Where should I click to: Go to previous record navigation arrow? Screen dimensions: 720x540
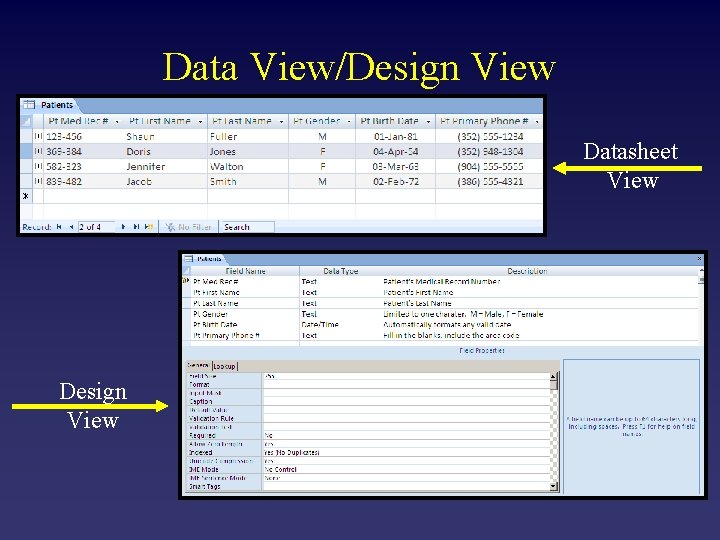click(71, 227)
